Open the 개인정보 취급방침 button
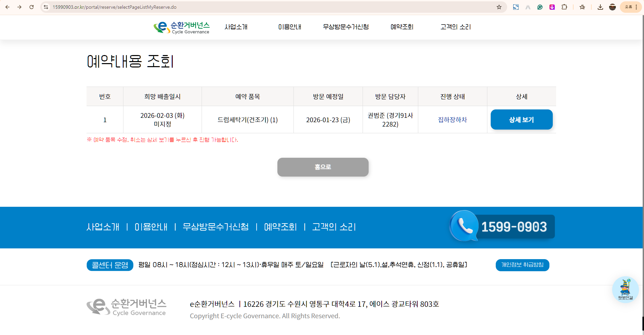 coord(522,265)
